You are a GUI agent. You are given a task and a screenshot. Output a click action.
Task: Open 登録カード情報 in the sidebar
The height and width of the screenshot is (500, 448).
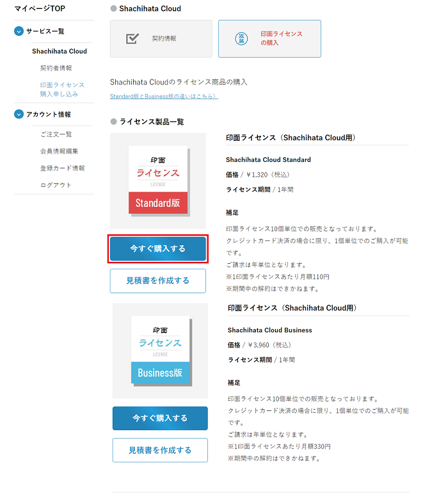(x=62, y=168)
